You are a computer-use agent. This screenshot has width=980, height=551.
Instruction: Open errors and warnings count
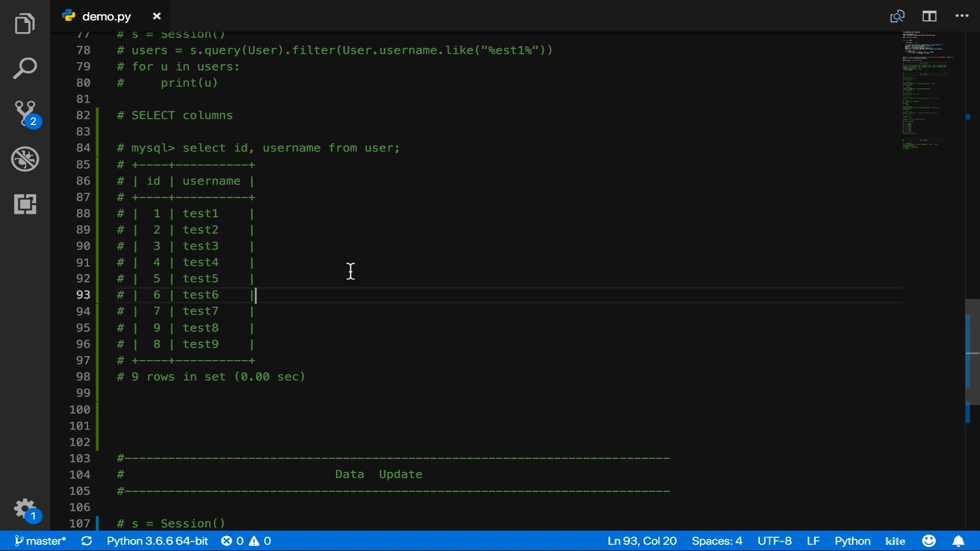click(246, 541)
